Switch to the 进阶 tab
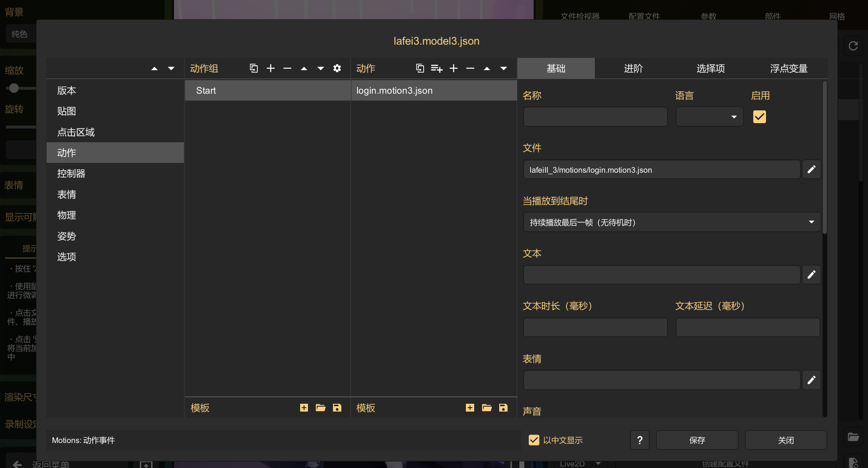 (x=633, y=69)
